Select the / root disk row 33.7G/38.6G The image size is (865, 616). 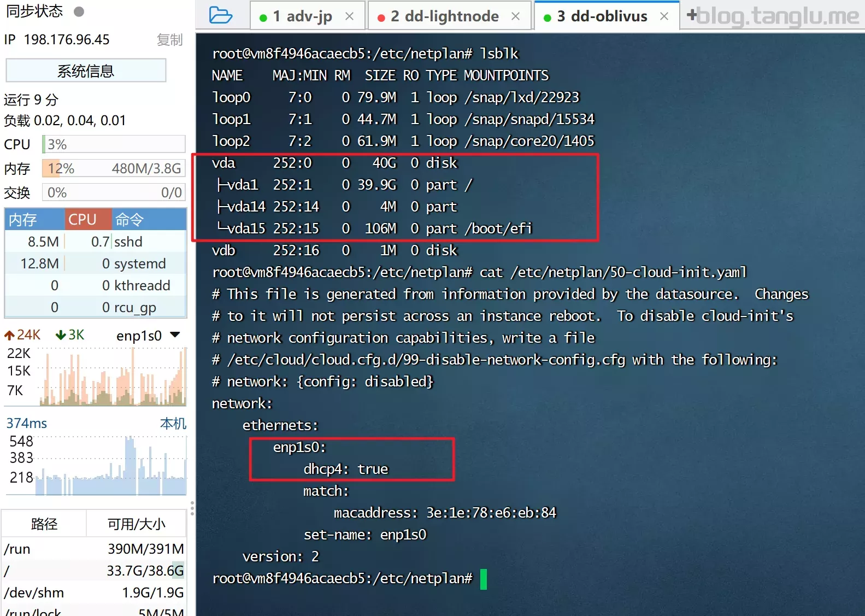click(93, 571)
